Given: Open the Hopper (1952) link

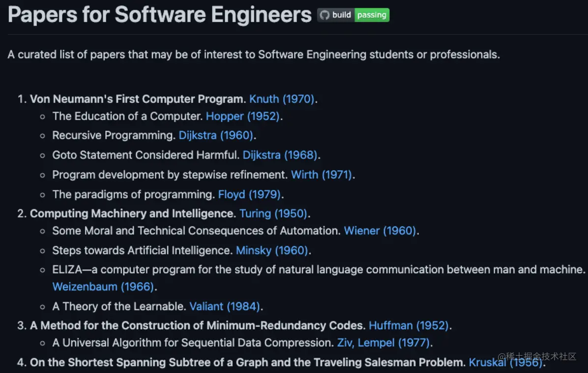Looking at the screenshot, I should click(242, 116).
